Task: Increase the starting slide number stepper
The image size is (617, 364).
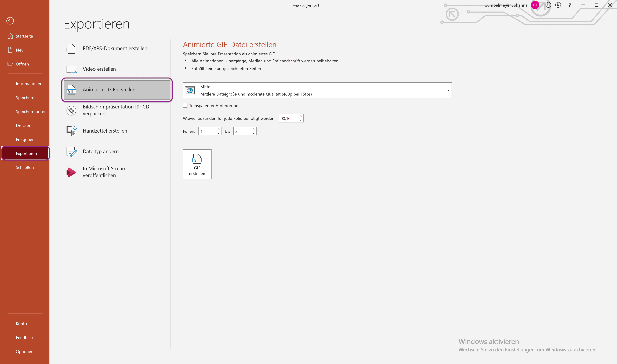Action: pos(218,129)
